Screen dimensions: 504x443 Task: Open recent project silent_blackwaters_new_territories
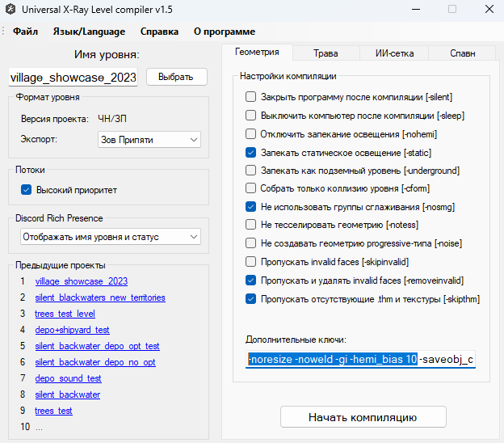click(100, 297)
